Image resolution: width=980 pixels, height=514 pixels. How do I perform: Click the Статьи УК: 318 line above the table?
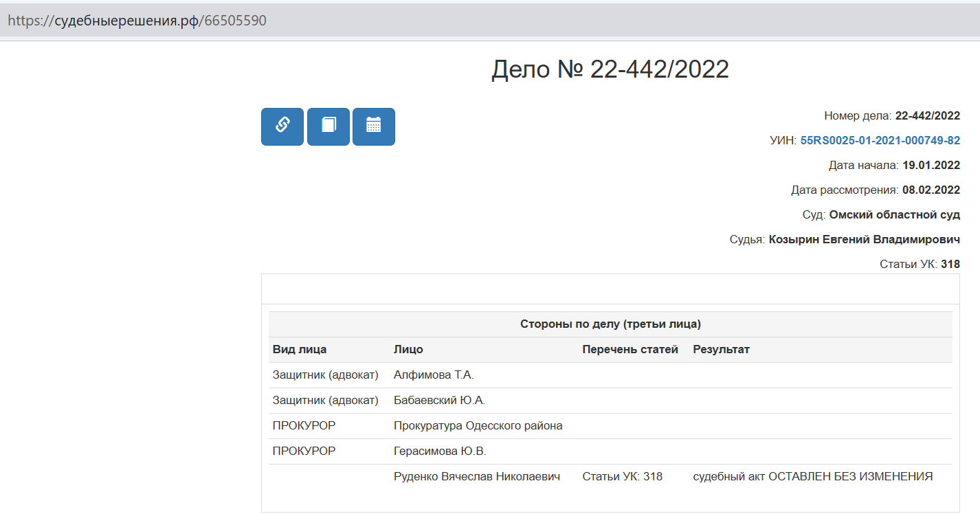(920, 265)
